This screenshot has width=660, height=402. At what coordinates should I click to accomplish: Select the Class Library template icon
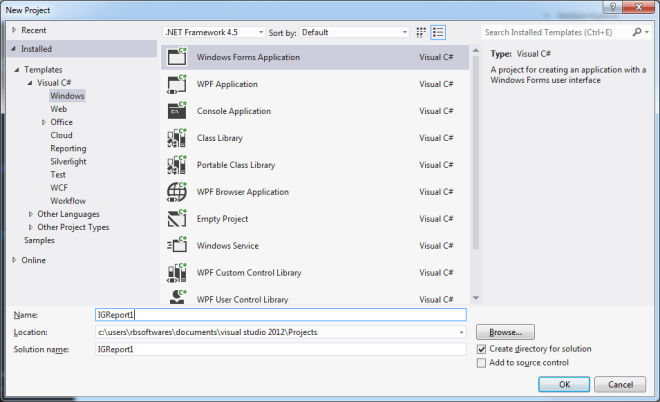(177, 138)
